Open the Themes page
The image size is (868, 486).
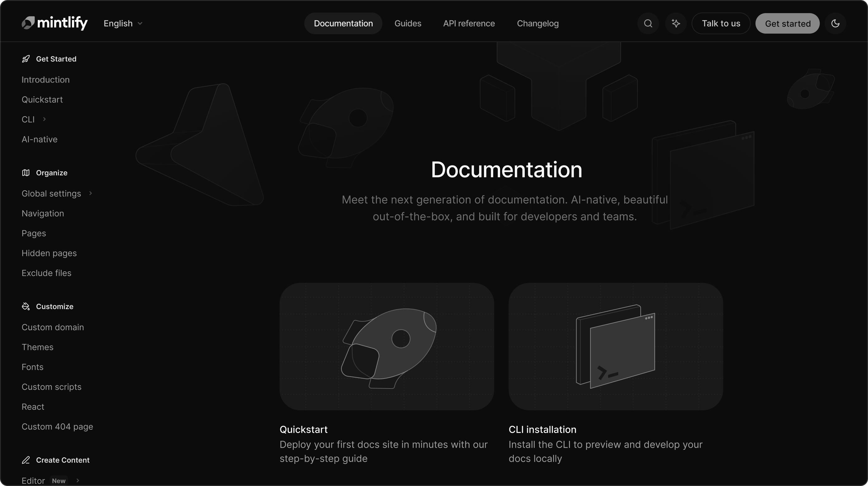(37, 347)
